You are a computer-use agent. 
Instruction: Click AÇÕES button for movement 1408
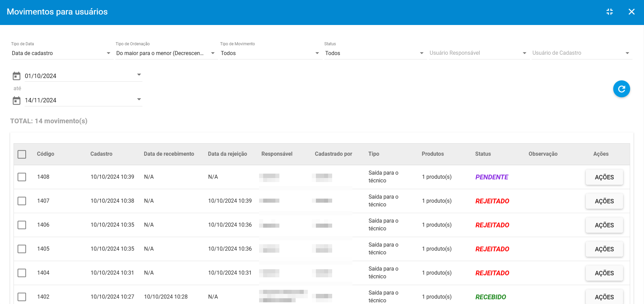pyautogui.click(x=604, y=177)
